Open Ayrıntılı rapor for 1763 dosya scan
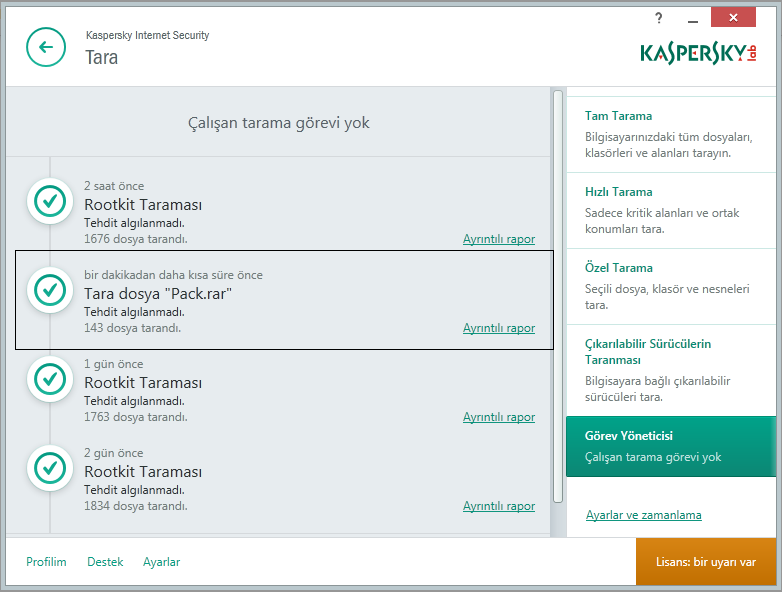The height and width of the screenshot is (592, 782). [x=499, y=417]
